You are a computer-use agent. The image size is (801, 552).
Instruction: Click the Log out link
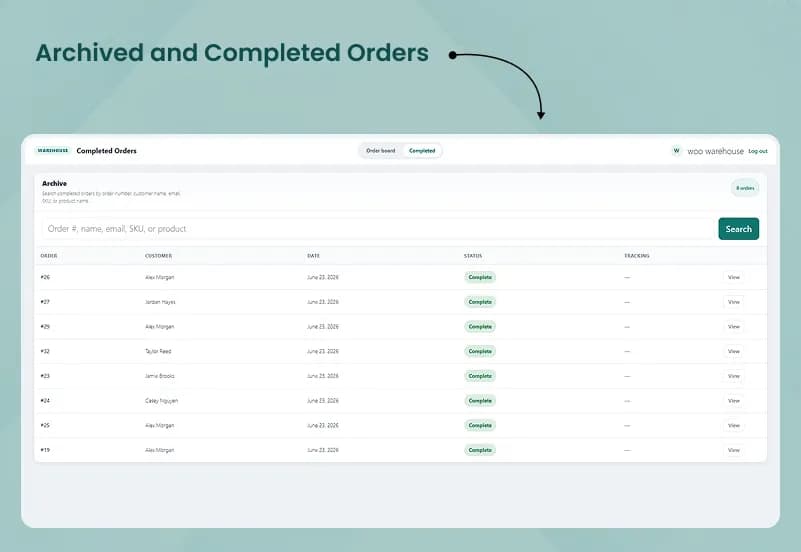pyautogui.click(x=758, y=151)
